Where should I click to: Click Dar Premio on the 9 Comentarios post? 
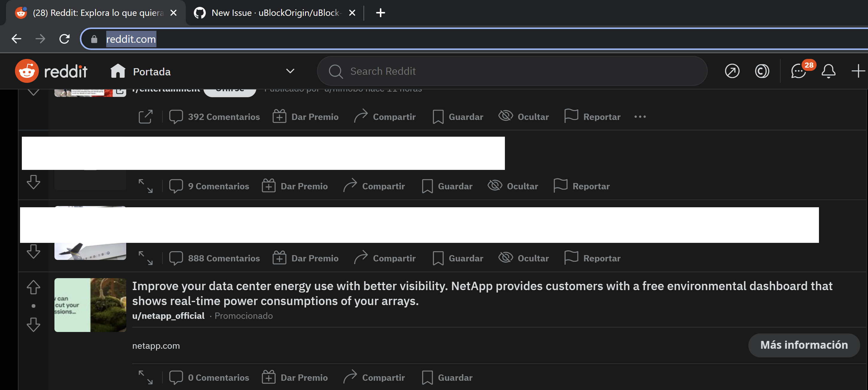pyautogui.click(x=295, y=186)
